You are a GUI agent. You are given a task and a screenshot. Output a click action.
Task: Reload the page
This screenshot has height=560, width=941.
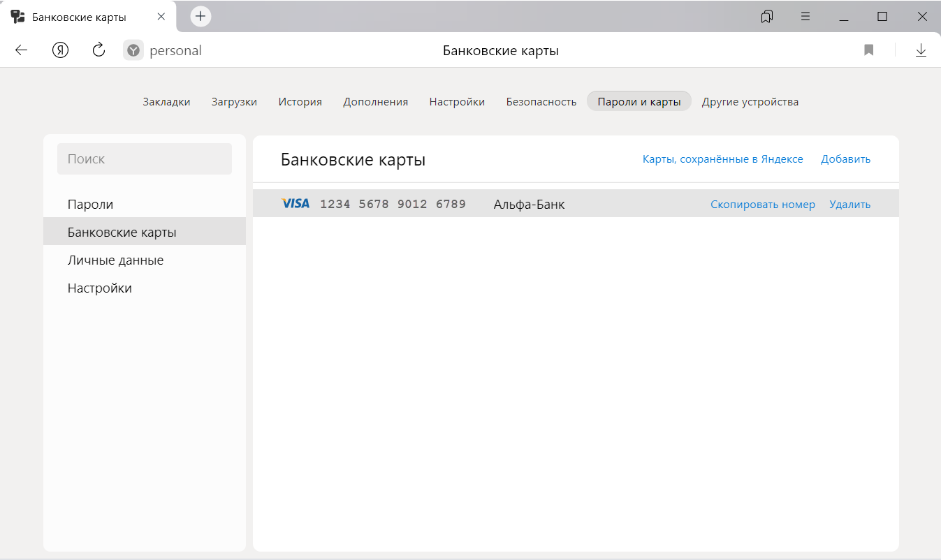(99, 50)
